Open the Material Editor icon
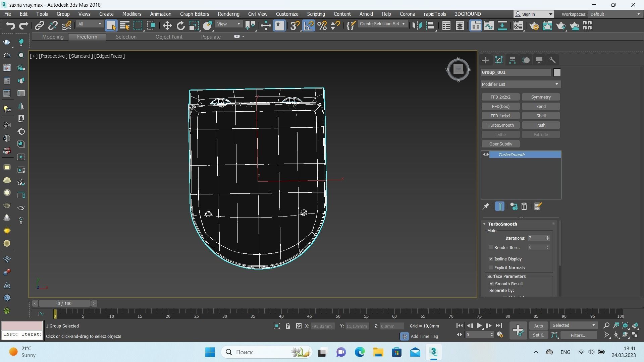Image resolution: width=644 pixels, height=362 pixels. coord(518,25)
